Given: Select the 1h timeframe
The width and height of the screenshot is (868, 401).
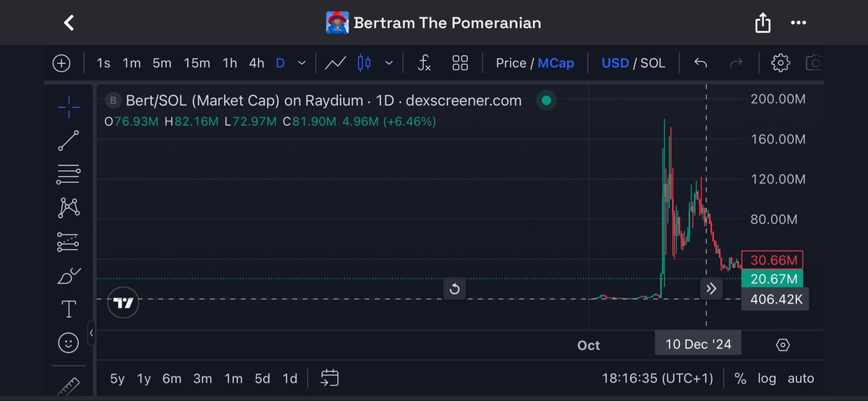Looking at the screenshot, I should point(230,63).
